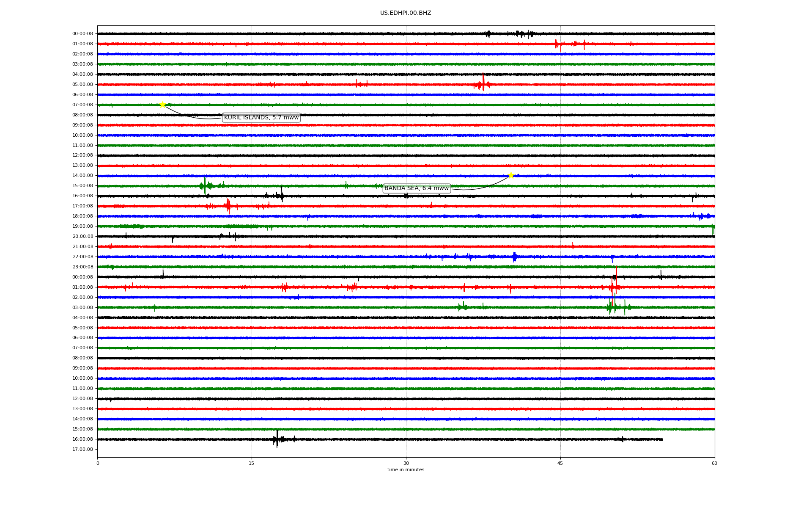Click the 17:00:08 time label at bottom

[82, 450]
